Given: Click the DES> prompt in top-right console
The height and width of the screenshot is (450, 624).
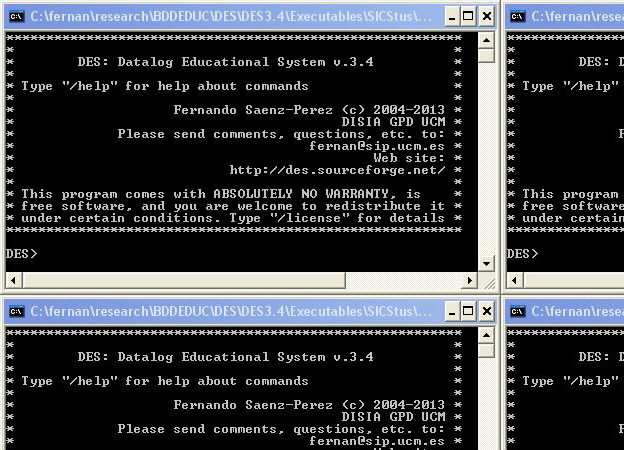Looking at the screenshot, I should point(523,254).
